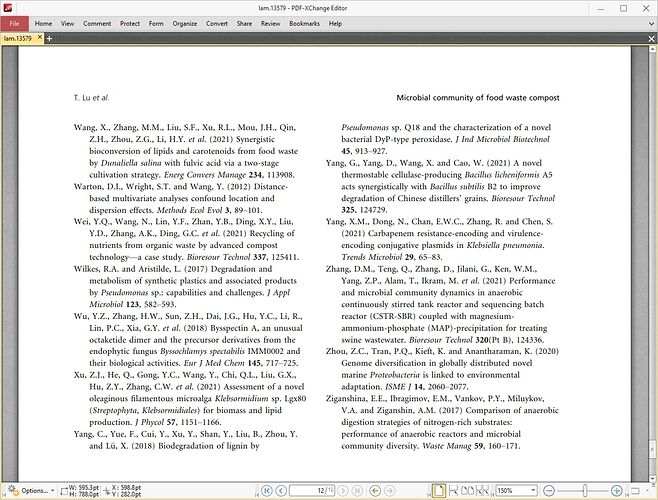Screen dimensions: 658x500
Task: Go to the previous page
Action: coord(280,490)
